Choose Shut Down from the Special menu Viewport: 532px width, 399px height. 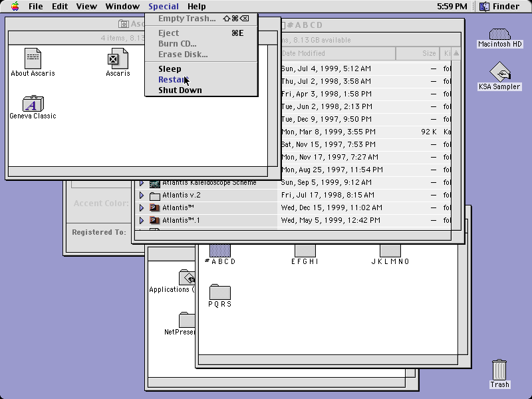point(201,90)
